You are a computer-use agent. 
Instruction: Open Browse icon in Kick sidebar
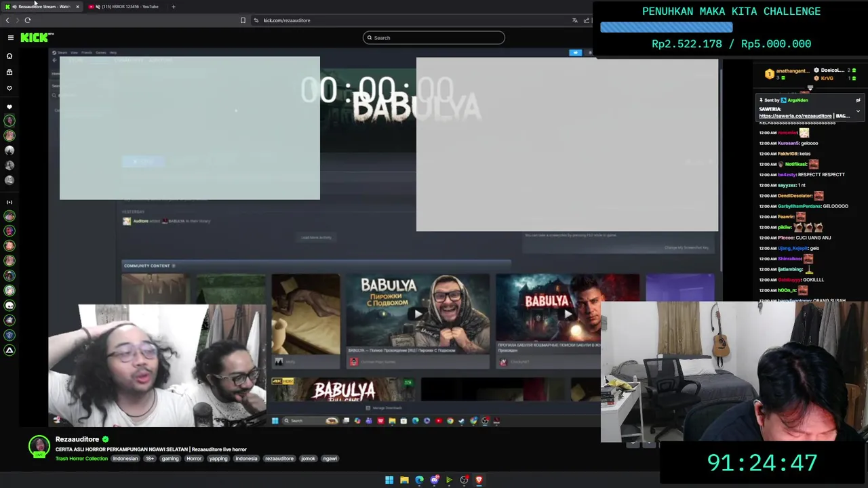9,72
